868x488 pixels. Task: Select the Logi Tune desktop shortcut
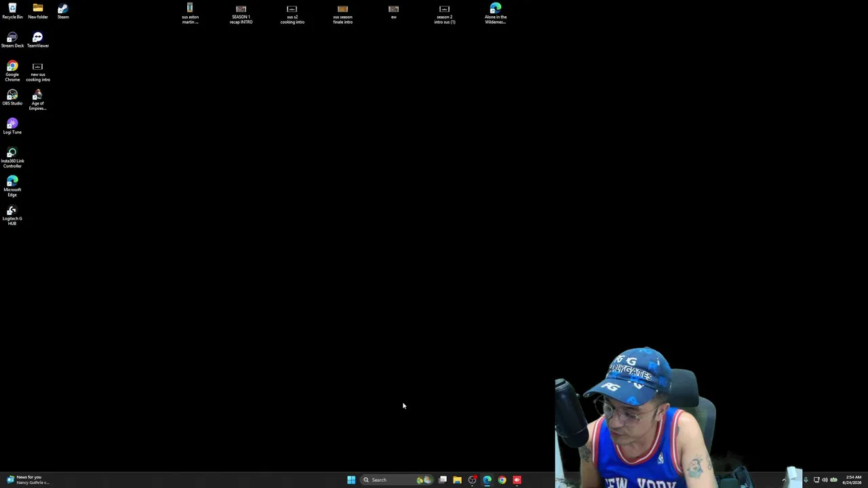tap(12, 126)
